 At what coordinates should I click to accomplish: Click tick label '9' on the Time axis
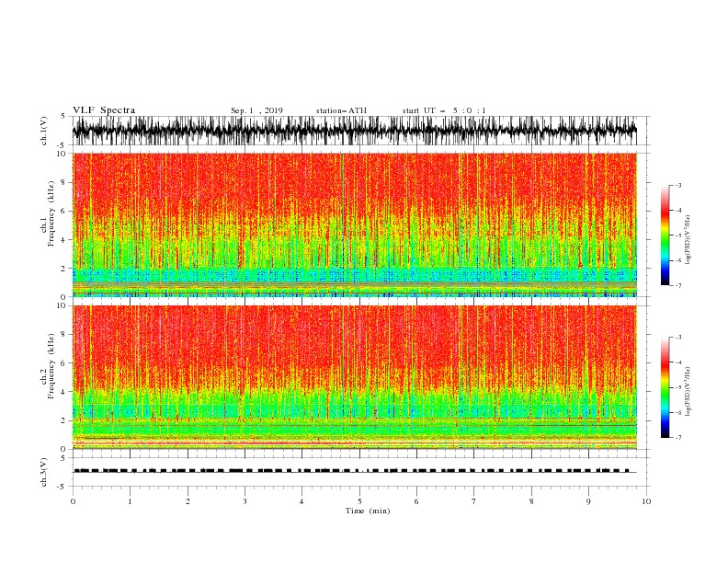pyautogui.click(x=588, y=501)
